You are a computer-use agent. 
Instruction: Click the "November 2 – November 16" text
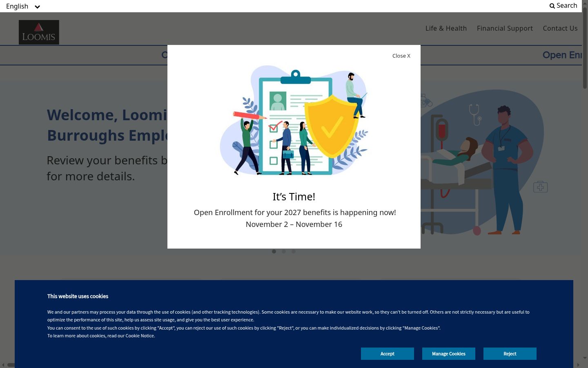(x=294, y=224)
